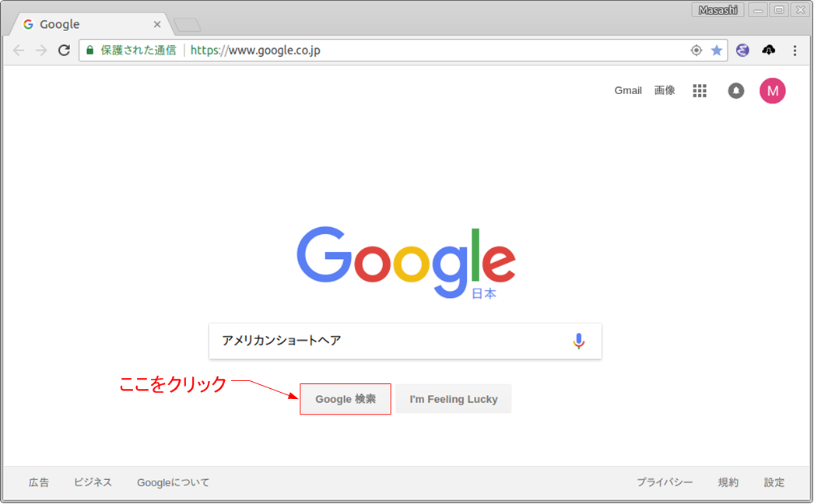Click the Google logo
Viewport: 814px width, 504px height.
[406, 263]
